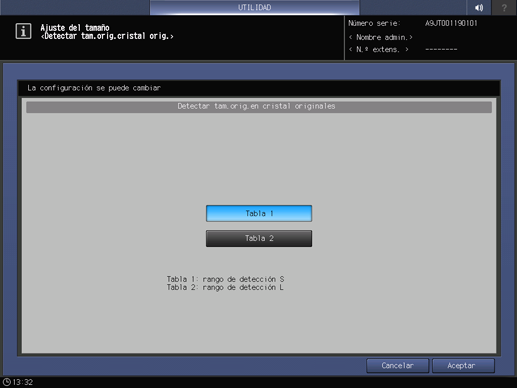Click the Nombre admin. label
The image size is (517, 388).
click(x=381, y=37)
